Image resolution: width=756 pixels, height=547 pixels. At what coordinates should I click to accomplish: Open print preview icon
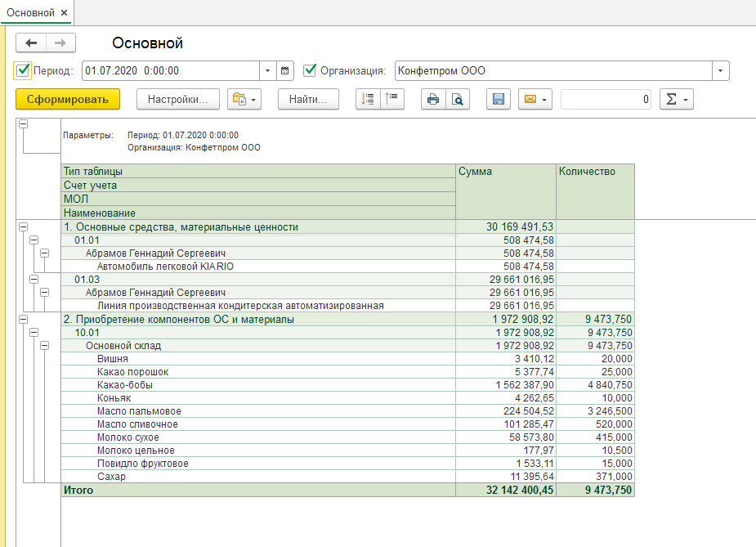pos(458,100)
